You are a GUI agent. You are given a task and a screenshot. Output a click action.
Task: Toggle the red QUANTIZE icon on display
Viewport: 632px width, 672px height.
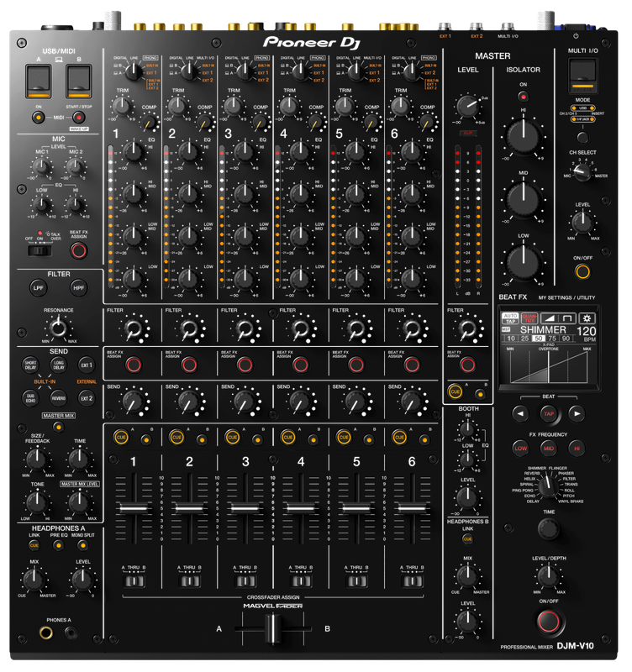tap(529, 318)
